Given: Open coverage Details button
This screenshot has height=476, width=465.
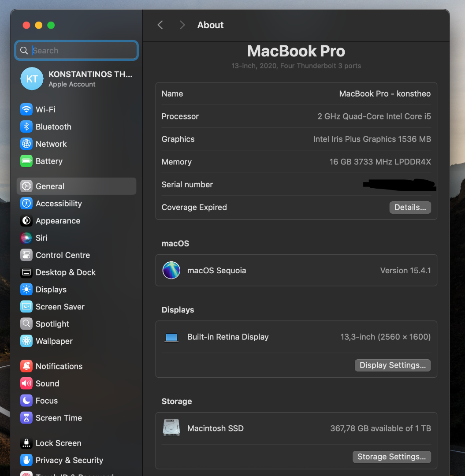Looking at the screenshot, I should click(410, 207).
